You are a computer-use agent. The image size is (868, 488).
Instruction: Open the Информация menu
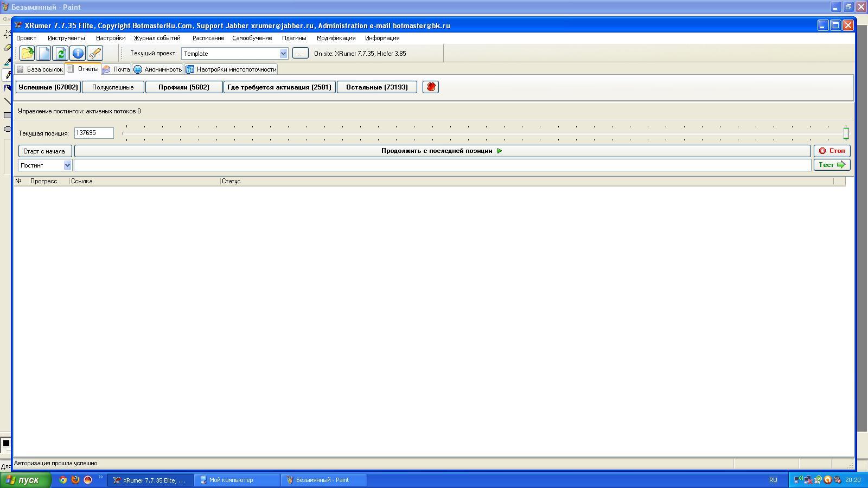coord(382,38)
